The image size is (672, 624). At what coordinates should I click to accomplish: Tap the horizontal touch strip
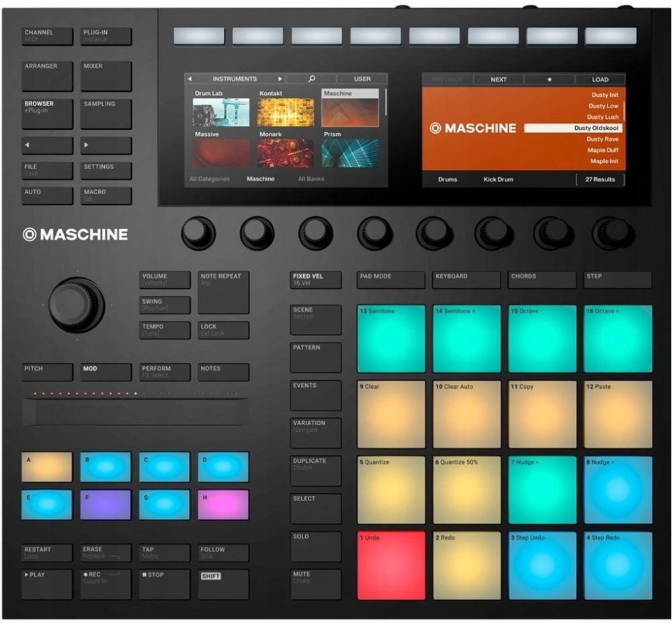[x=135, y=411]
